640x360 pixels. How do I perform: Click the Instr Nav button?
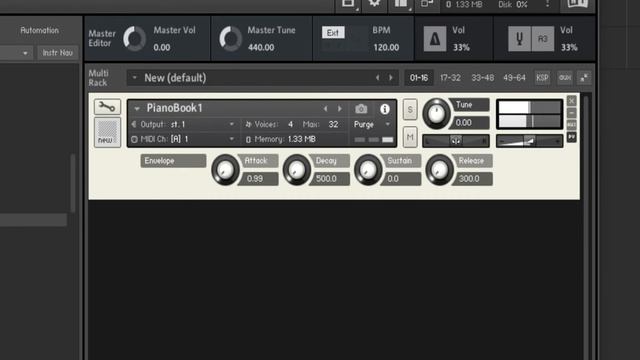[58, 53]
